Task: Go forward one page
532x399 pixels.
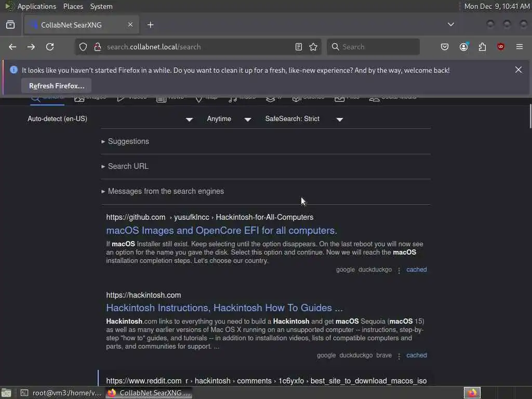Action: [31, 47]
